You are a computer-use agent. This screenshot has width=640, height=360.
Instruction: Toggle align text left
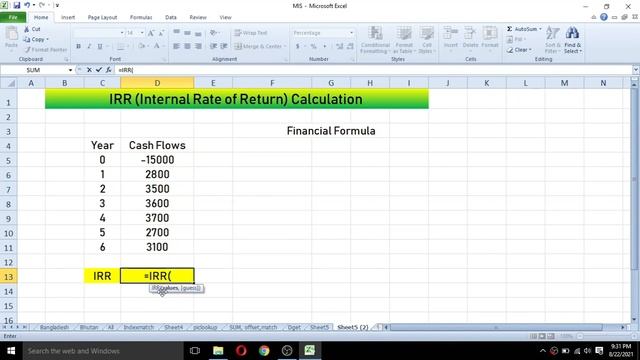point(176,47)
